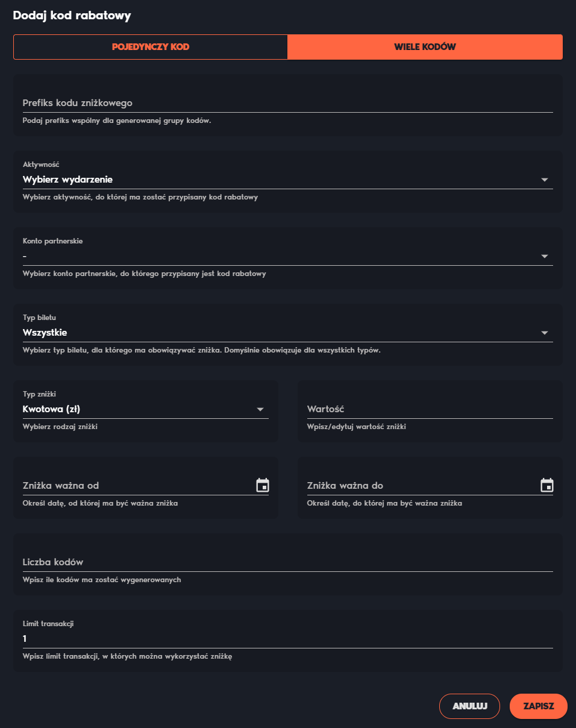This screenshot has width=576, height=728.
Task: Focus the Wartość input field
Action: pyautogui.click(x=430, y=409)
